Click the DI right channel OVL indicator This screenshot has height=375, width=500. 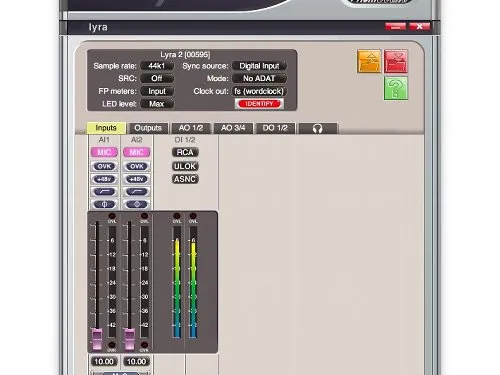193,216
